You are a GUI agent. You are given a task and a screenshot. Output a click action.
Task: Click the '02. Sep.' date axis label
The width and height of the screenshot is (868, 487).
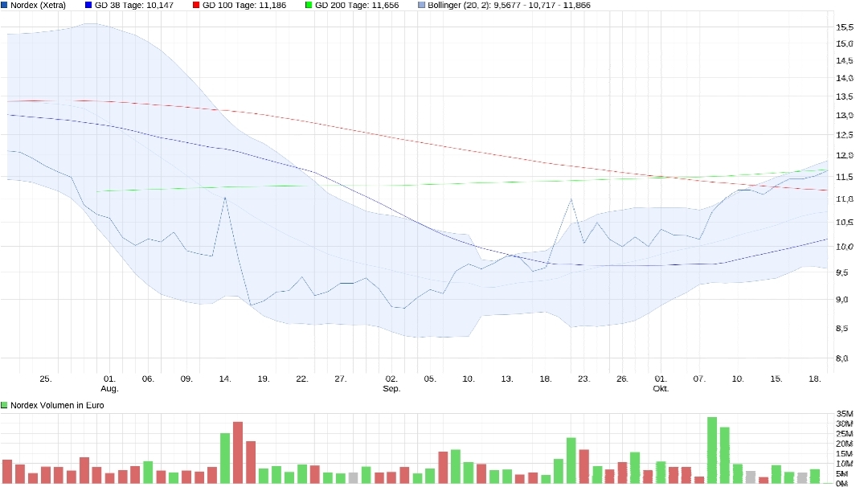coord(391,383)
